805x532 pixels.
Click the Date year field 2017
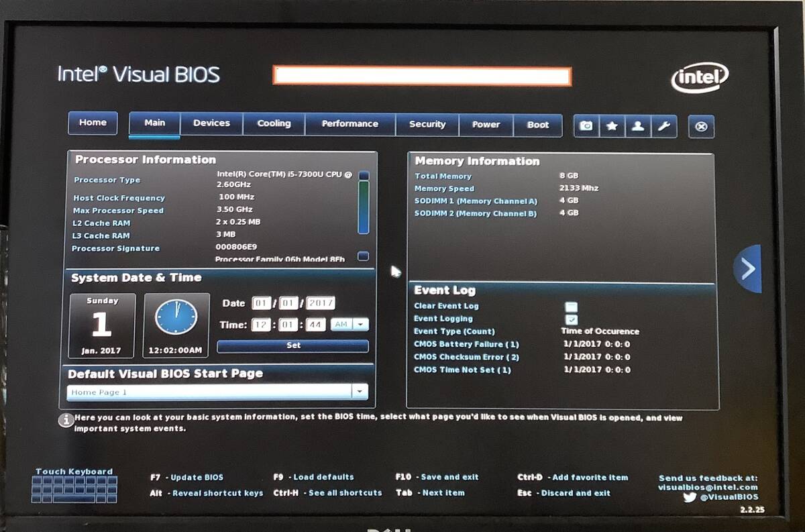[x=321, y=303]
